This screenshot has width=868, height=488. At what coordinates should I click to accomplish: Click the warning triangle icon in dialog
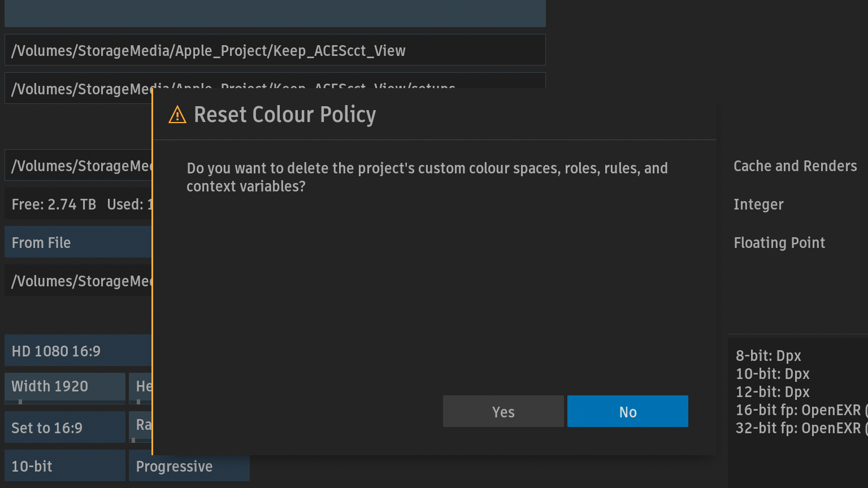click(177, 115)
